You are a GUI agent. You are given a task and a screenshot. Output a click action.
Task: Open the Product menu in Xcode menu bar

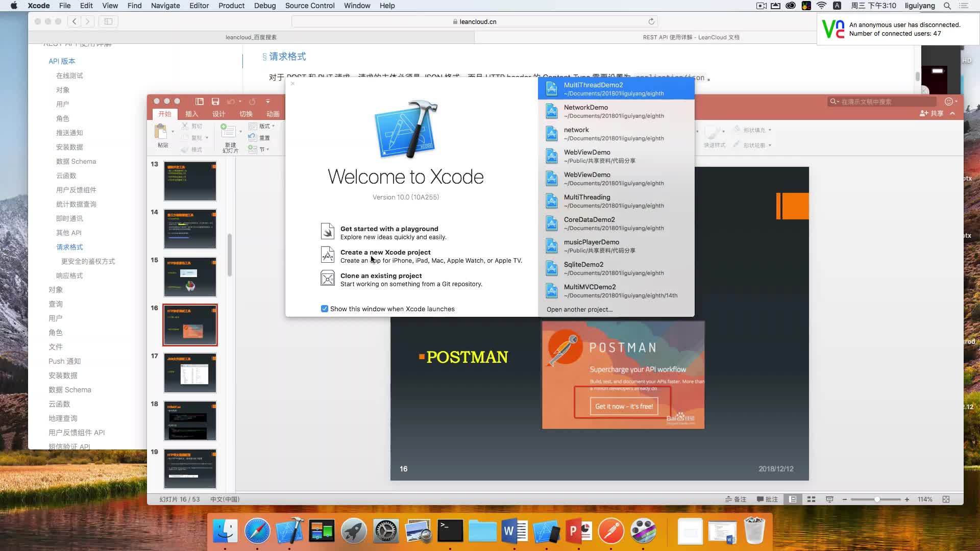[231, 6]
